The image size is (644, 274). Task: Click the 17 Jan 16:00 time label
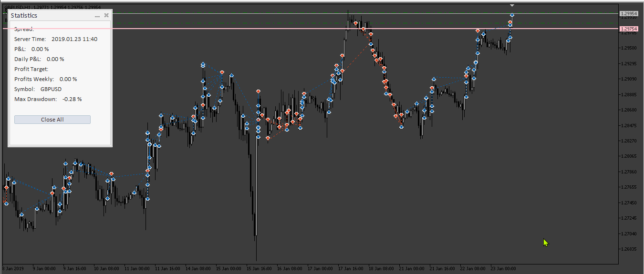[351, 269]
